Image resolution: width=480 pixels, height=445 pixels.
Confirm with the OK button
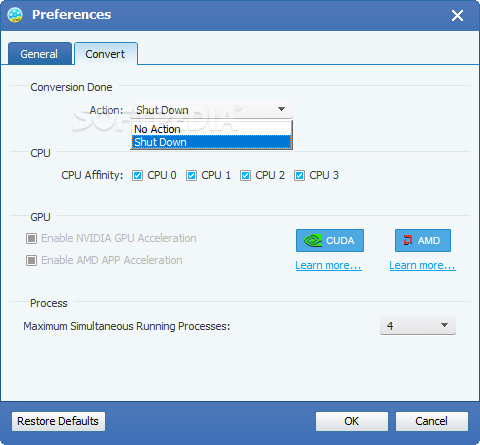click(352, 421)
